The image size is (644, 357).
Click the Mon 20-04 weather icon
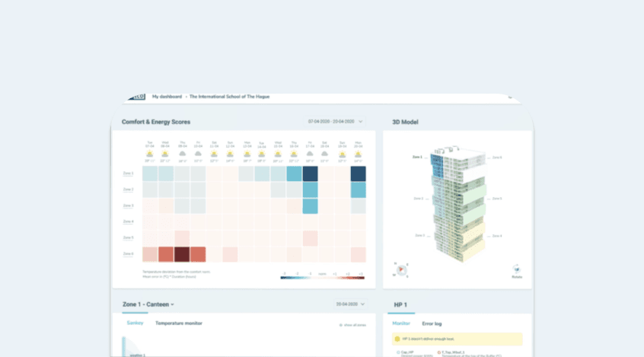click(x=358, y=154)
